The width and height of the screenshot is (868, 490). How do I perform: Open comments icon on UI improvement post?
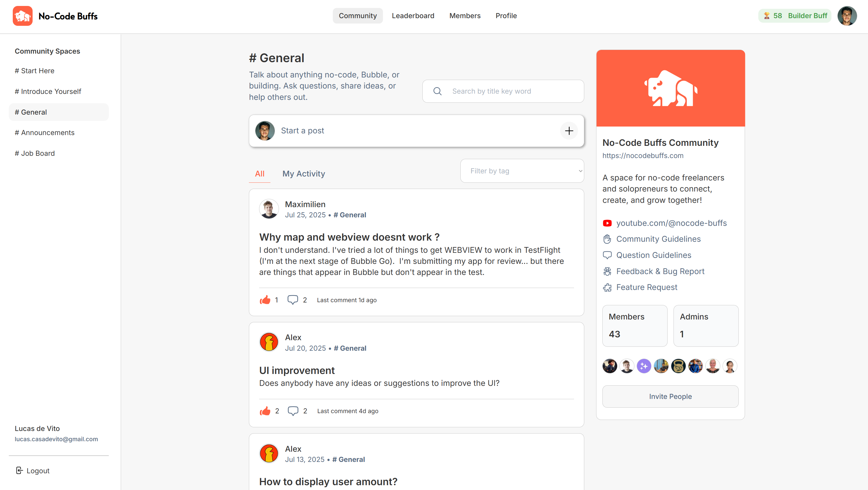tap(293, 411)
